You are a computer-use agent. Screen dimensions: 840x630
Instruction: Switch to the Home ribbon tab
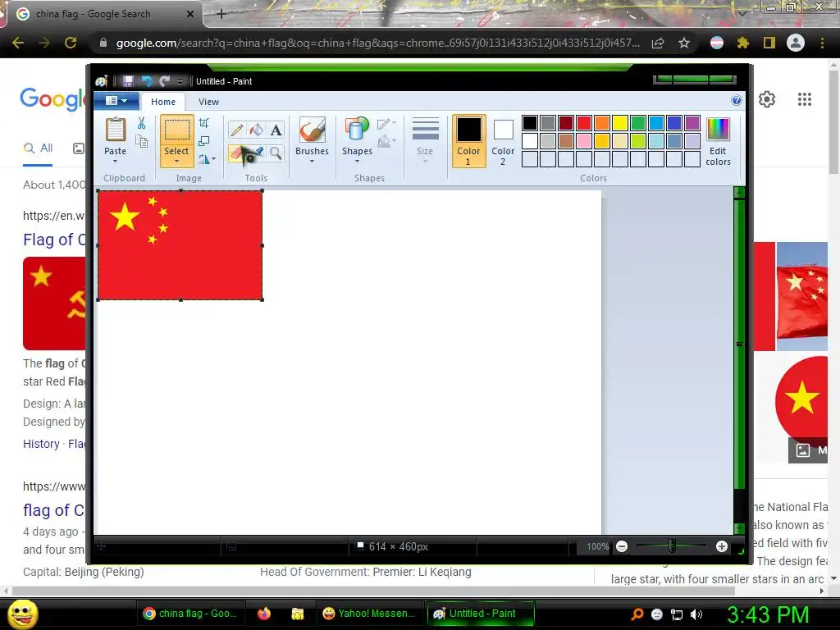(163, 102)
